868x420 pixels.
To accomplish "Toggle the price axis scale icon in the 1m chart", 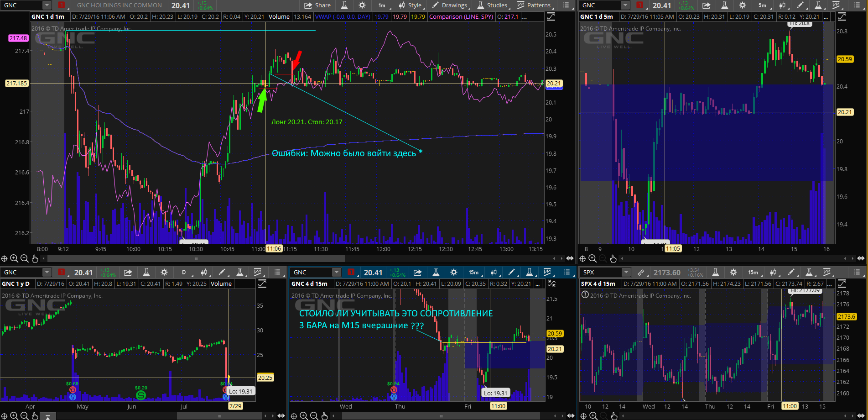I will [551, 16].
